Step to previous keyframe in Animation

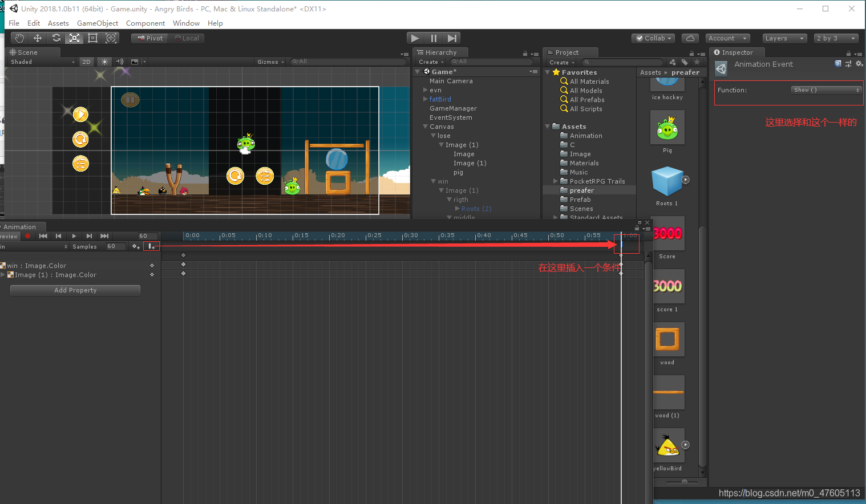coord(58,236)
